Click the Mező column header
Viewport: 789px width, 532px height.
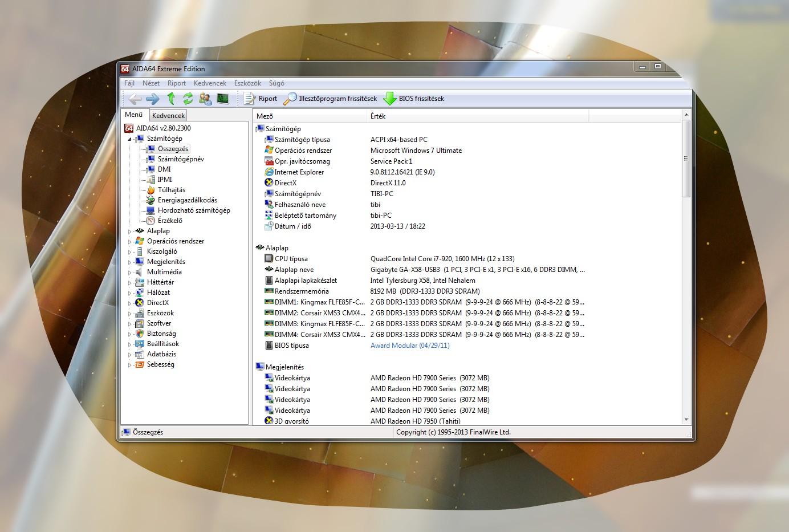point(311,116)
